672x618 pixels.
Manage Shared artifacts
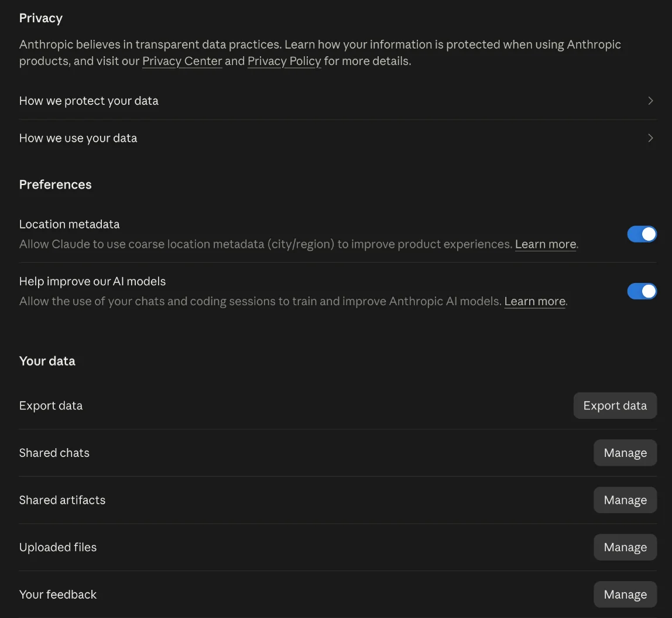pyautogui.click(x=625, y=500)
